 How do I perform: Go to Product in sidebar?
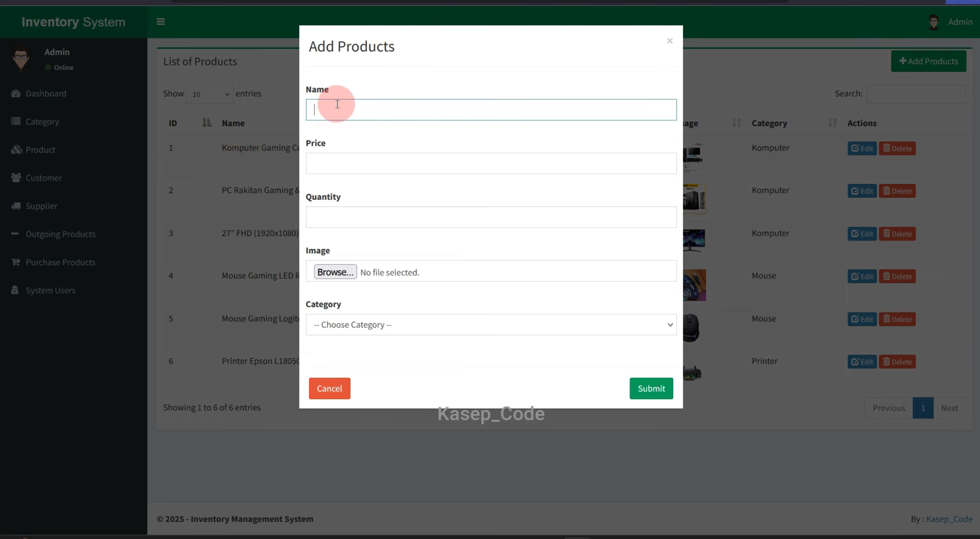click(x=40, y=150)
